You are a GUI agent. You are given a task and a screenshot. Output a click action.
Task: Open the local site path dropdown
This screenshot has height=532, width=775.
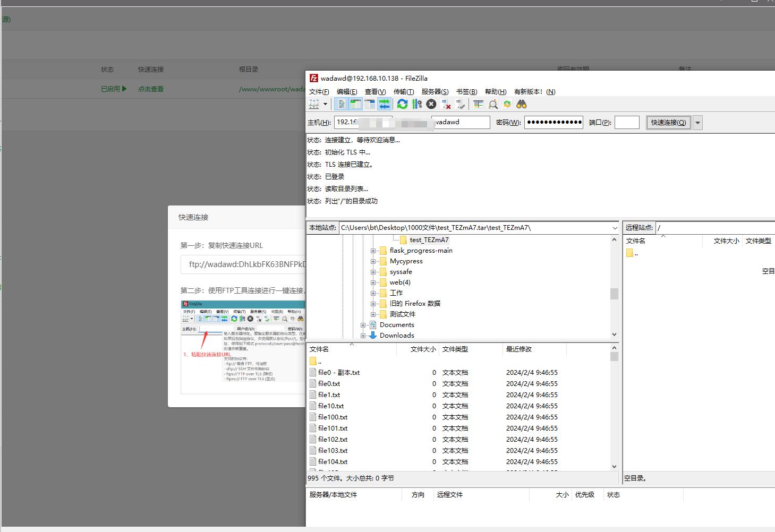[x=615, y=228]
